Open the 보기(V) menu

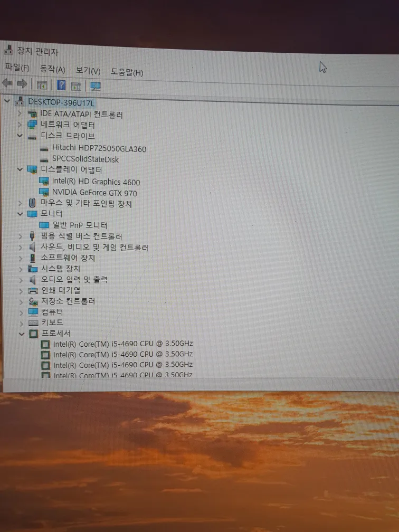[x=88, y=70]
